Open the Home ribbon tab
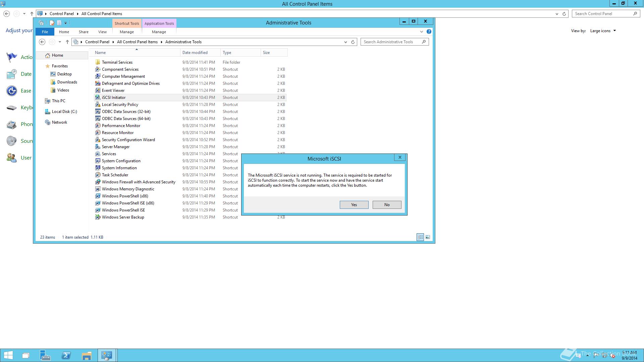 click(64, 32)
